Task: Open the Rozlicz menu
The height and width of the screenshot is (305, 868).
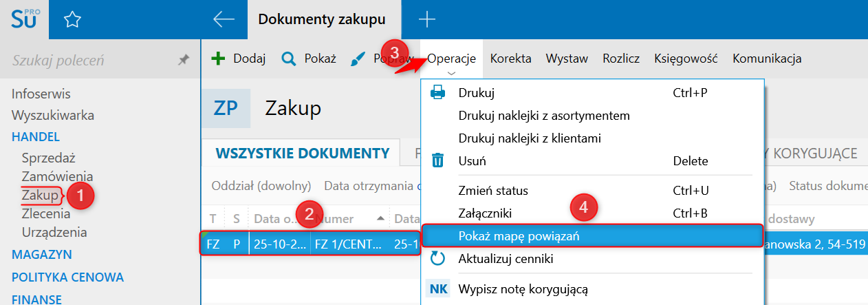Action: [x=621, y=59]
